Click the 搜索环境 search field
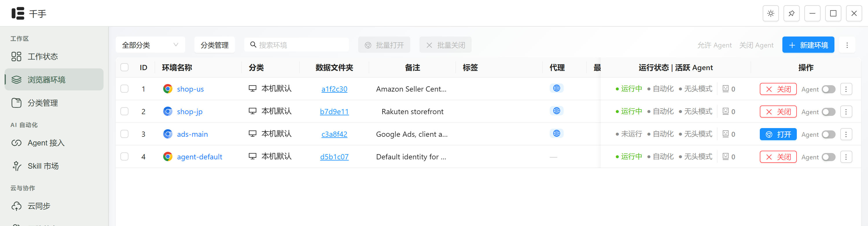868x226 pixels. (x=297, y=45)
